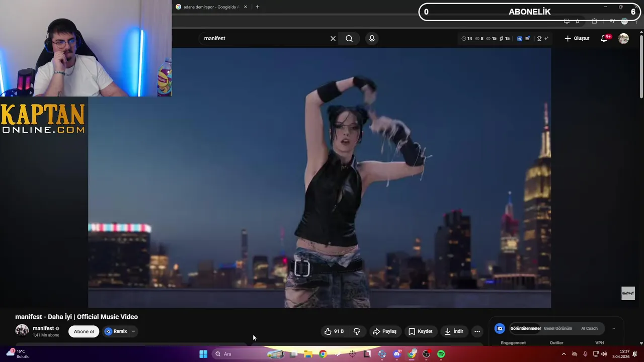
Task: Start voice search with the microphone
Action: click(372, 39)
